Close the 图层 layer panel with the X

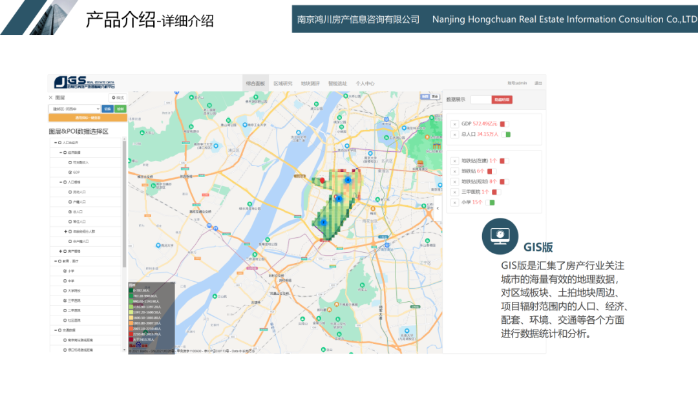[x=51, y=97]
